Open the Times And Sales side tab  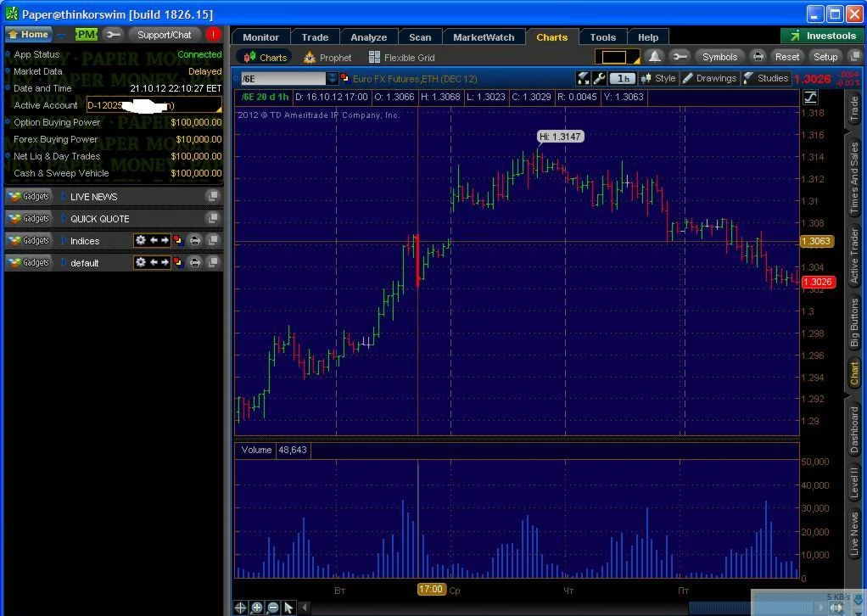coord(854,178)
